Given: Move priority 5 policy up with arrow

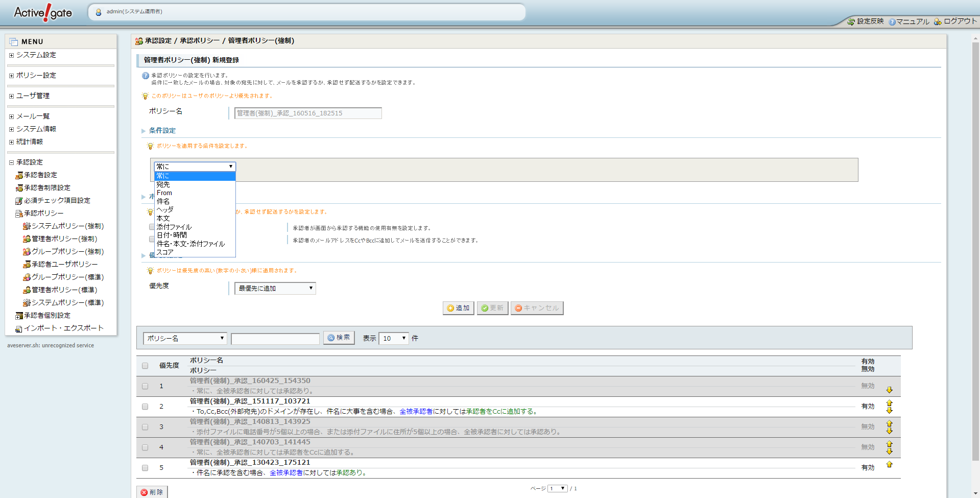Looking at the screenshot, I should click(889, 464).
